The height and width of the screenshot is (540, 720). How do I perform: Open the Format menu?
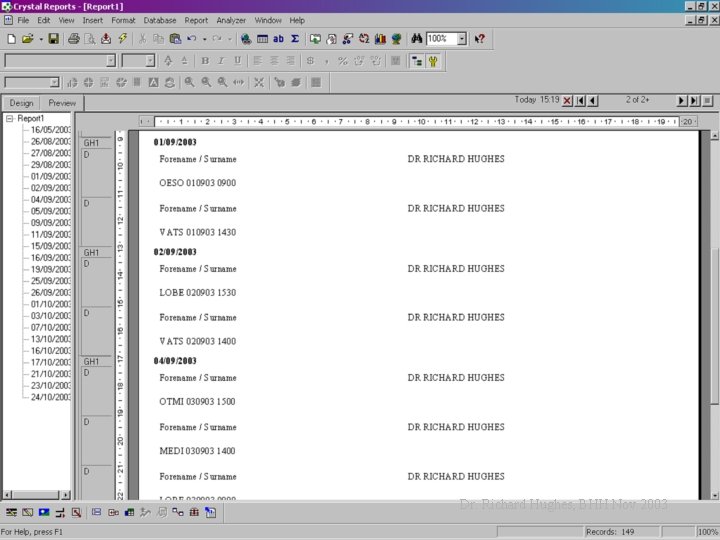124,20
